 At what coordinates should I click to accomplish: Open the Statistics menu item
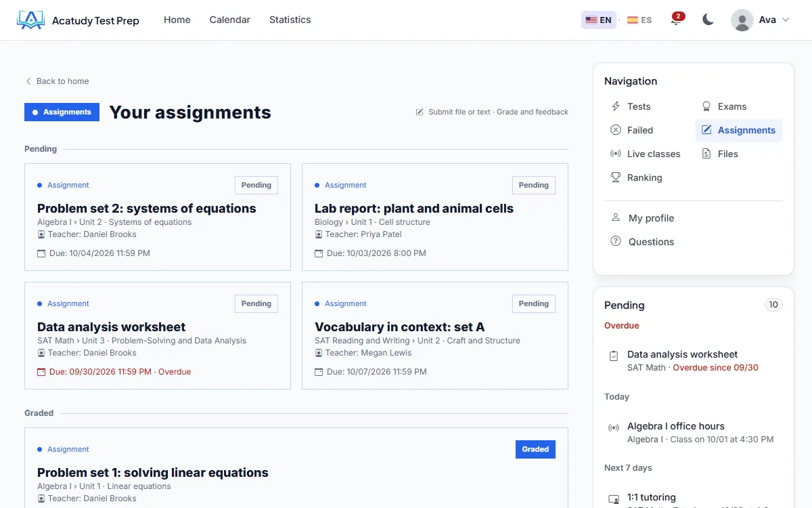[290, 20]
